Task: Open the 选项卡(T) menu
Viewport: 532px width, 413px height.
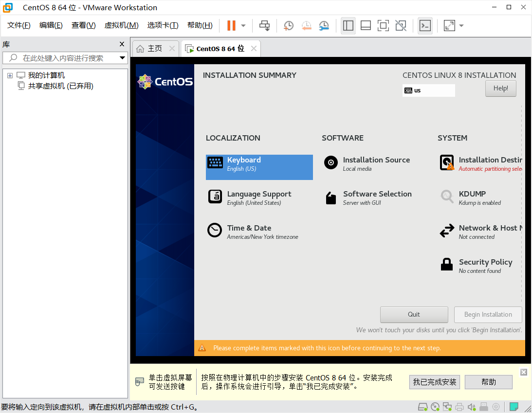Action: [x=163, y=25]
